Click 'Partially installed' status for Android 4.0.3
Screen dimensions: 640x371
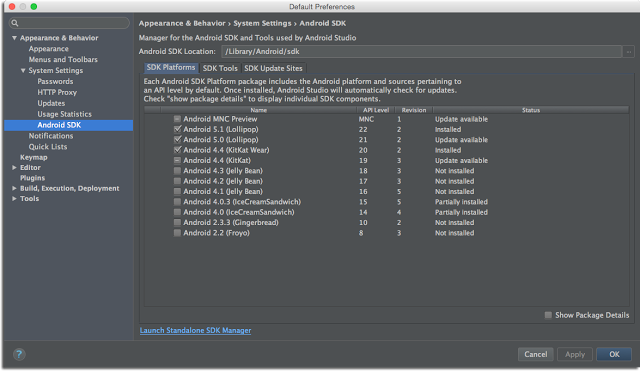(461, 202)
